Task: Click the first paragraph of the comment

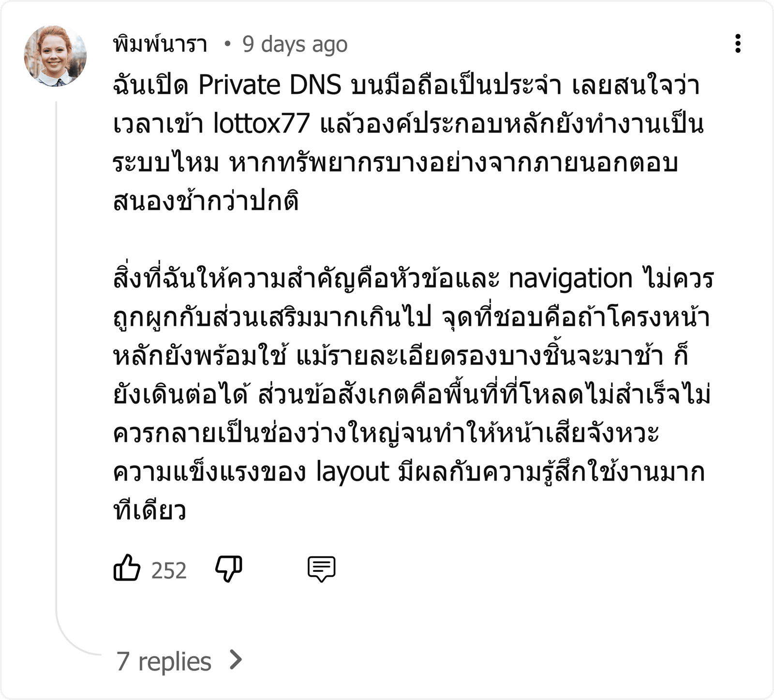Action: [407, 143]
